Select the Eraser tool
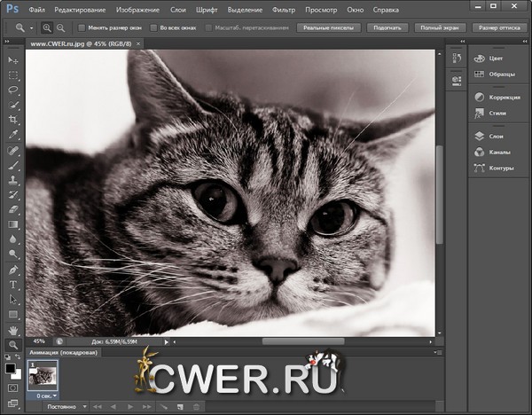Screen dimensions: 532x415 12,209
